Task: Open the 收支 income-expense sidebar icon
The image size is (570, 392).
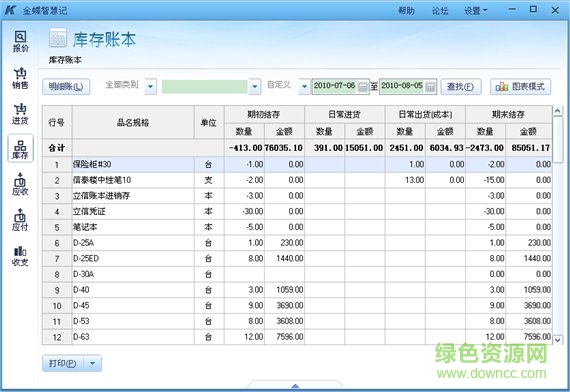Action: click(x=20, y=256)
